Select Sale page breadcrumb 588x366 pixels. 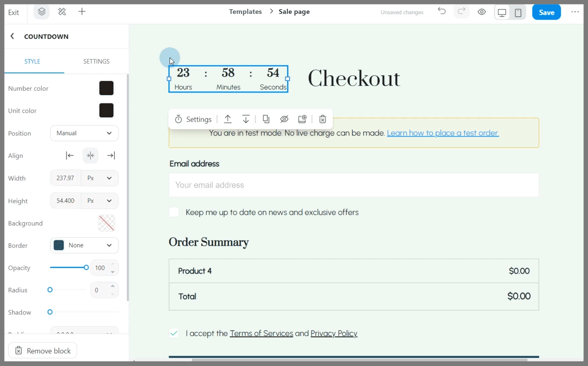294,12
